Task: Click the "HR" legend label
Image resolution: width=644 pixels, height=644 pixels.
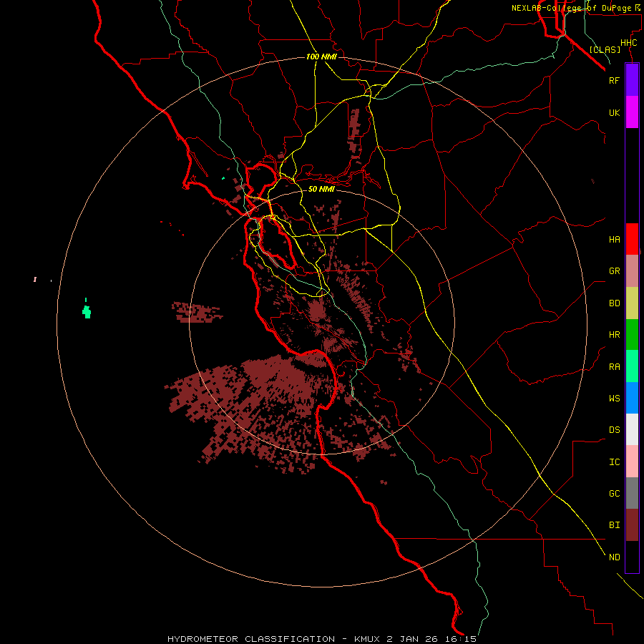Action: [614, 335]
